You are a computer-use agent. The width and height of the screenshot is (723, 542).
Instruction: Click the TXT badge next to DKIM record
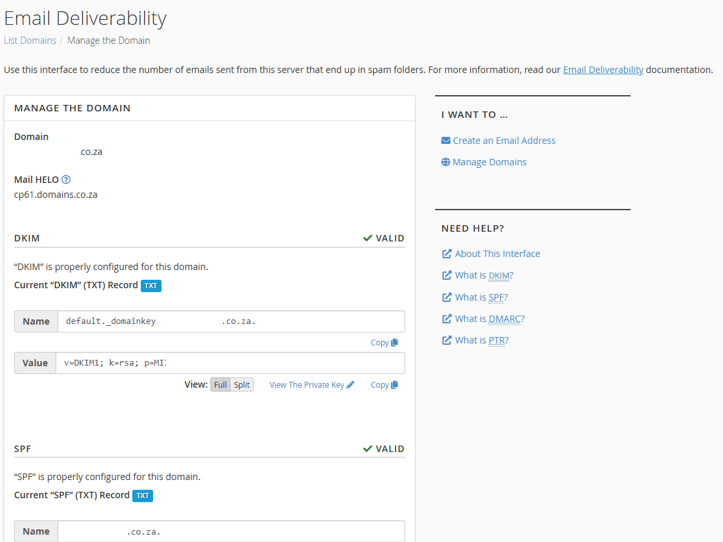[150, 286]
